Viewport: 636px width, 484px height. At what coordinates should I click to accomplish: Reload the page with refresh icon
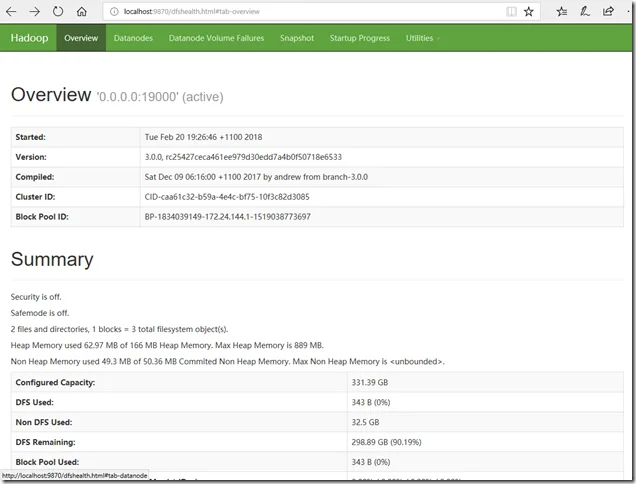click(x=58, y=11)
